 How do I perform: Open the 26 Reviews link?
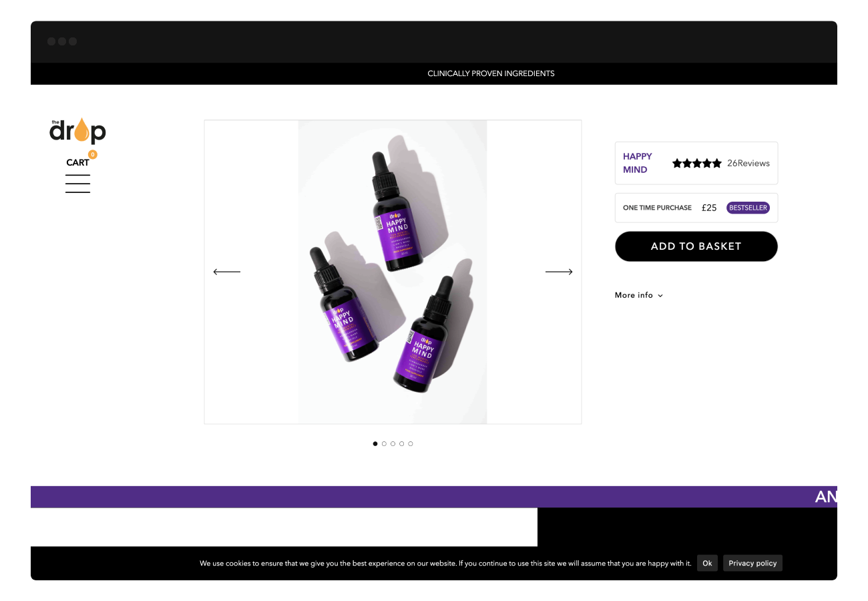748,163
